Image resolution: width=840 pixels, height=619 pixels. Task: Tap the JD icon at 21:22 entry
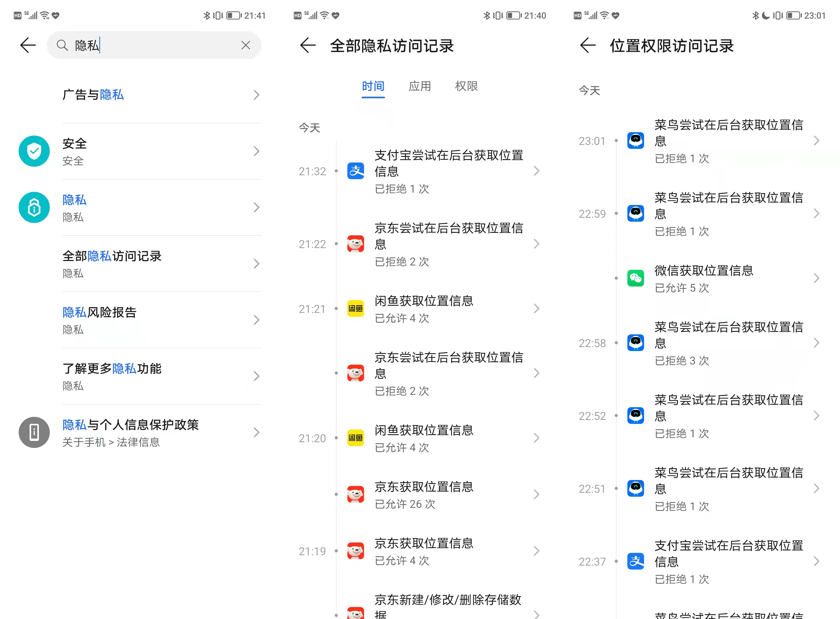[x=355, y=244]
